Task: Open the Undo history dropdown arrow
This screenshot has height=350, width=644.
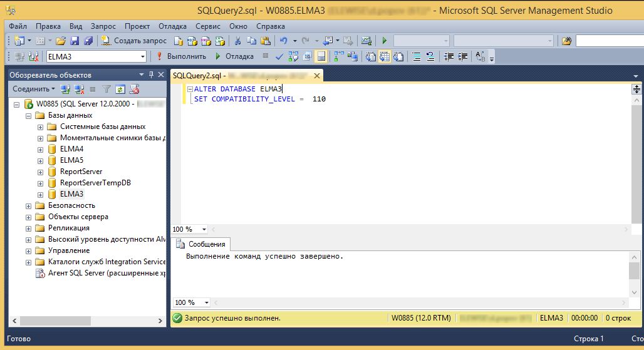Action: tap(295, 41)
